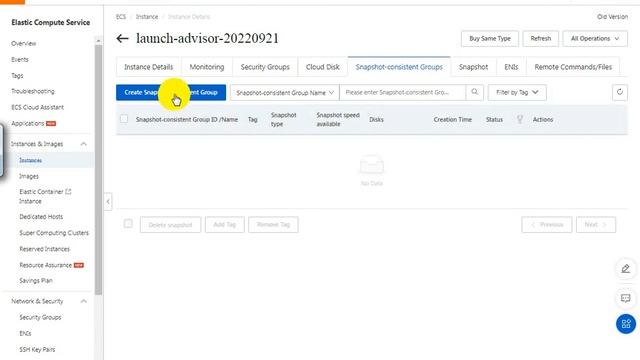Click the Previous page button
The width and height of the screenshot is (640, 360).
[547, 224]
